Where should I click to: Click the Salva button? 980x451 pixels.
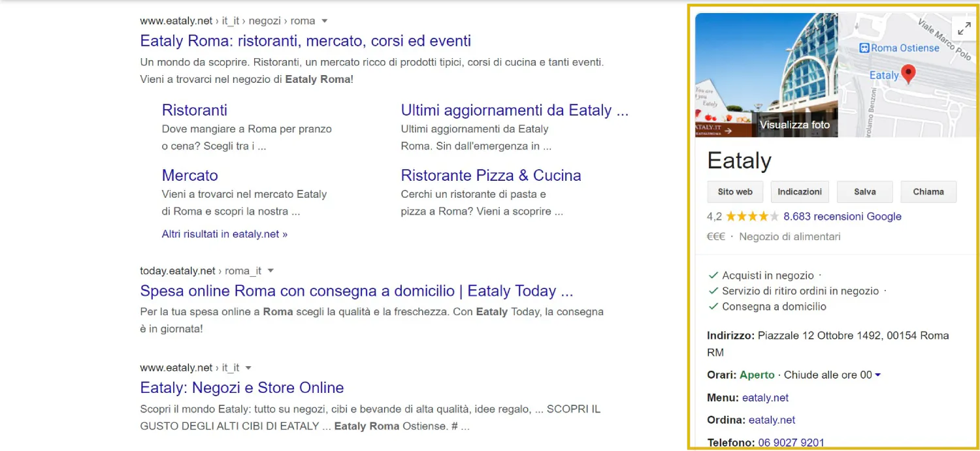point(864,192)
